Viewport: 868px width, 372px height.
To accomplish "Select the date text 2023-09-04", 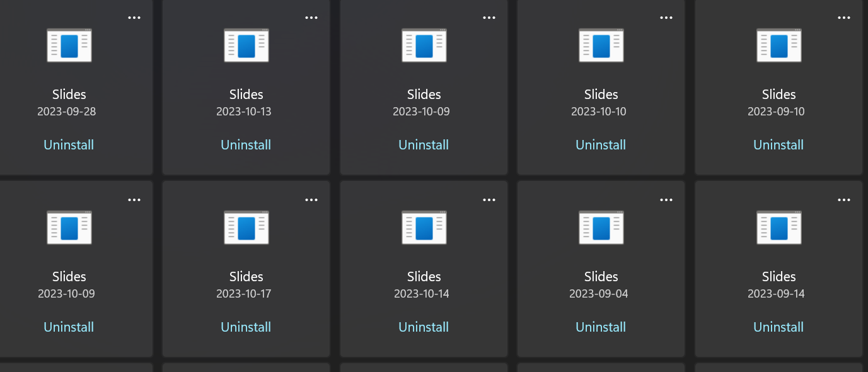I will click(x=599, y=294).
